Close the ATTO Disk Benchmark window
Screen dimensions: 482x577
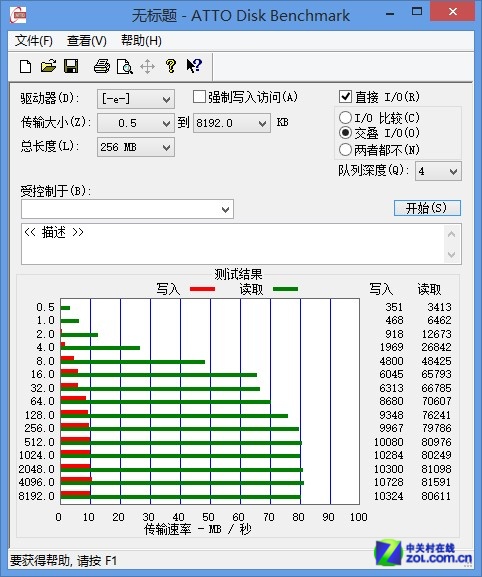click(453, 11)
